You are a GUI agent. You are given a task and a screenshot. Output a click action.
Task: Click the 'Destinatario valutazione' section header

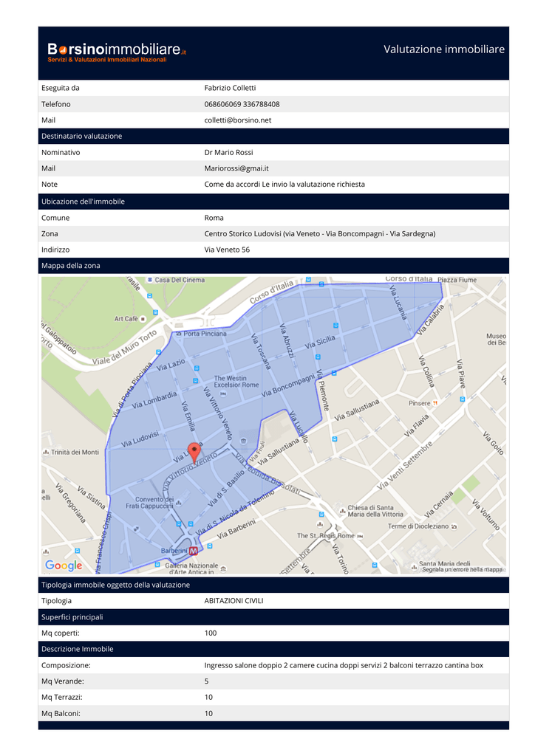click(x=273, y=136)
